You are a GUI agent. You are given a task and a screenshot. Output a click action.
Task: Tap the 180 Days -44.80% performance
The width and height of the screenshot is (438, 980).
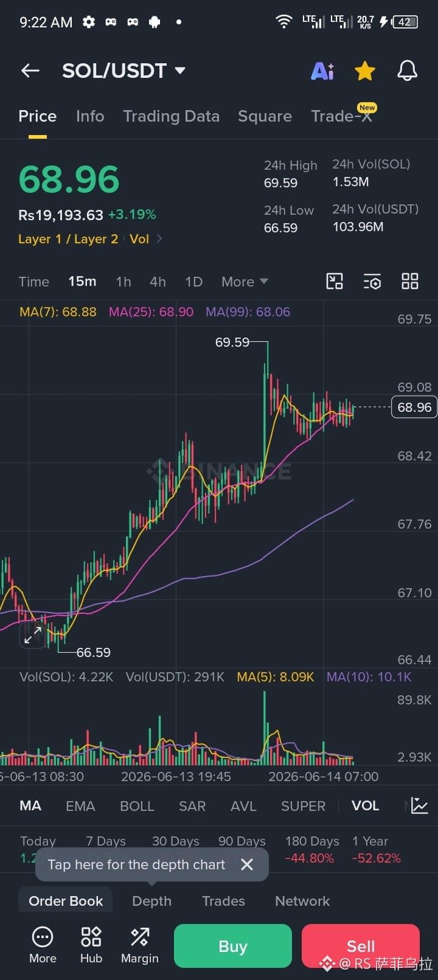[x=312, y=850]
